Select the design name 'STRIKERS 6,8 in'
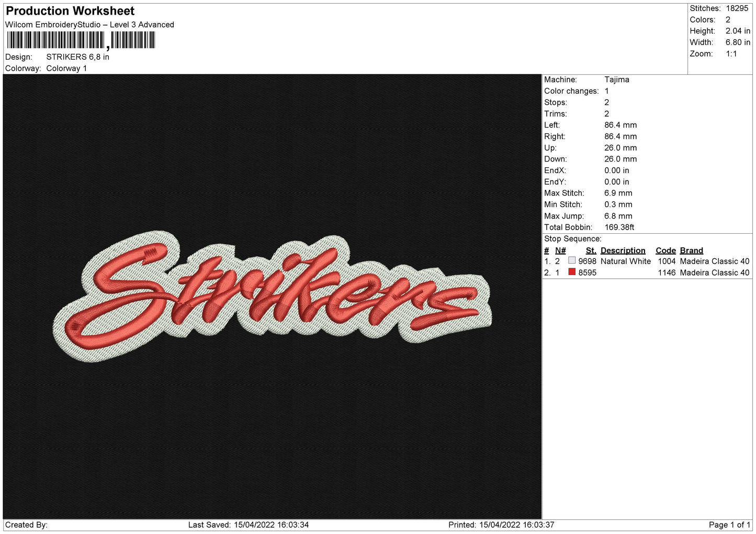The height and width of the screenshot is (534, 756). pyautogui.click(x=78, y=57)
